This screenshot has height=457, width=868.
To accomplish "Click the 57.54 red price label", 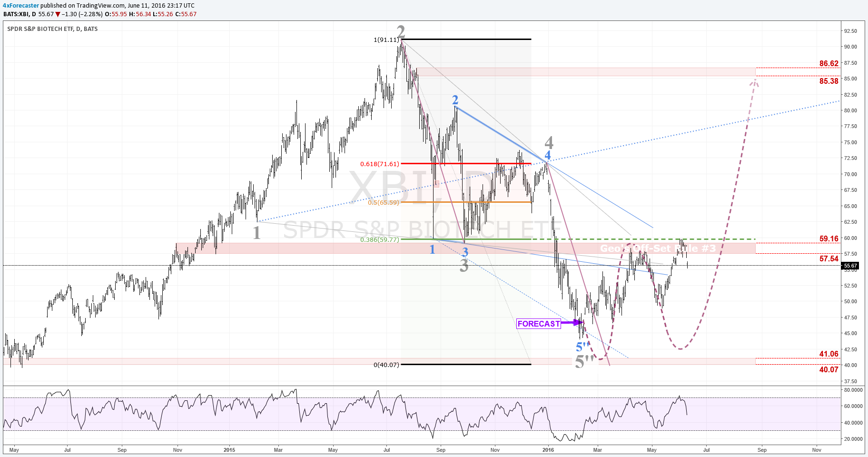I will tap(829, 258).
